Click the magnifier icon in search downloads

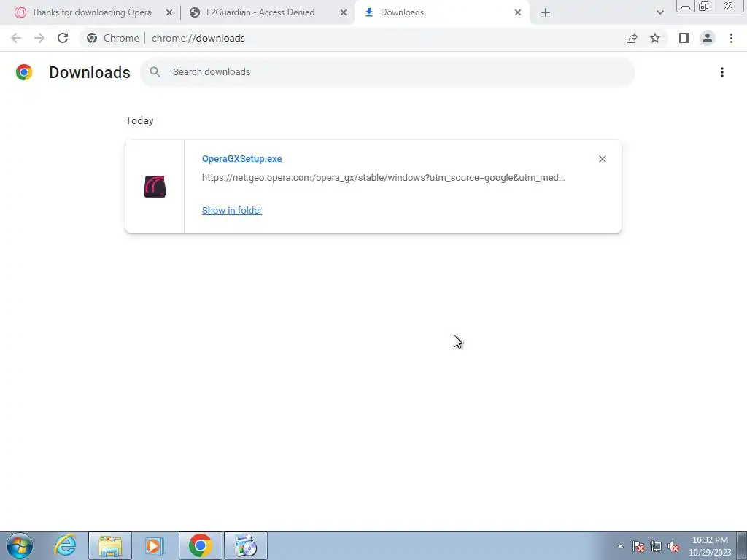click(x=155, y=72)
